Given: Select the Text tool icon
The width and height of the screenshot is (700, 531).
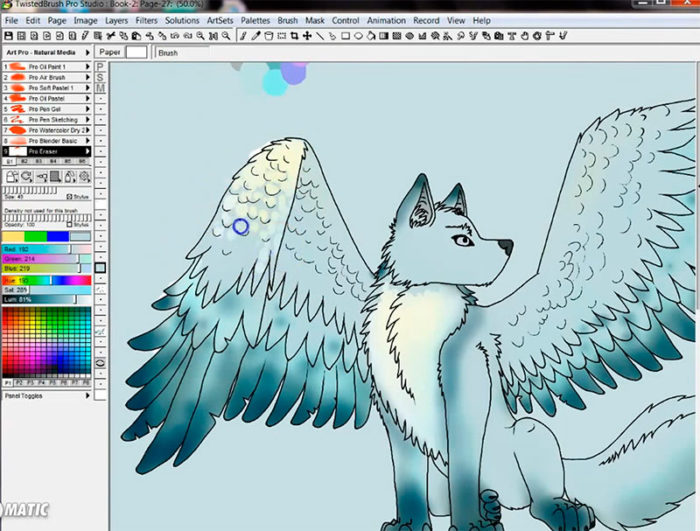Looking at the screenshot, I should coord(512,36).
